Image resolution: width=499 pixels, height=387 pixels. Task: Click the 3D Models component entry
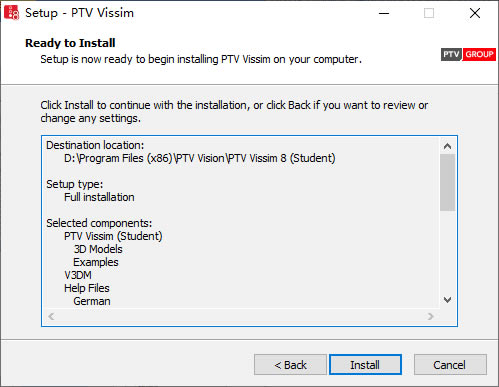click(98, 249)
